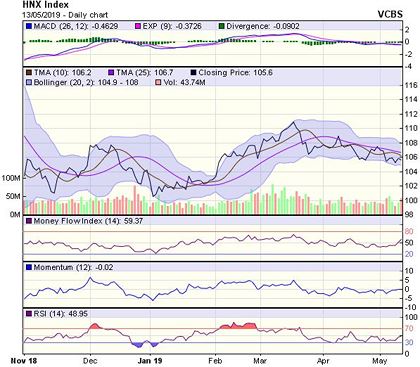Click the TMA (10): 106.2 label
420x367 pixels.
[62, 72]
